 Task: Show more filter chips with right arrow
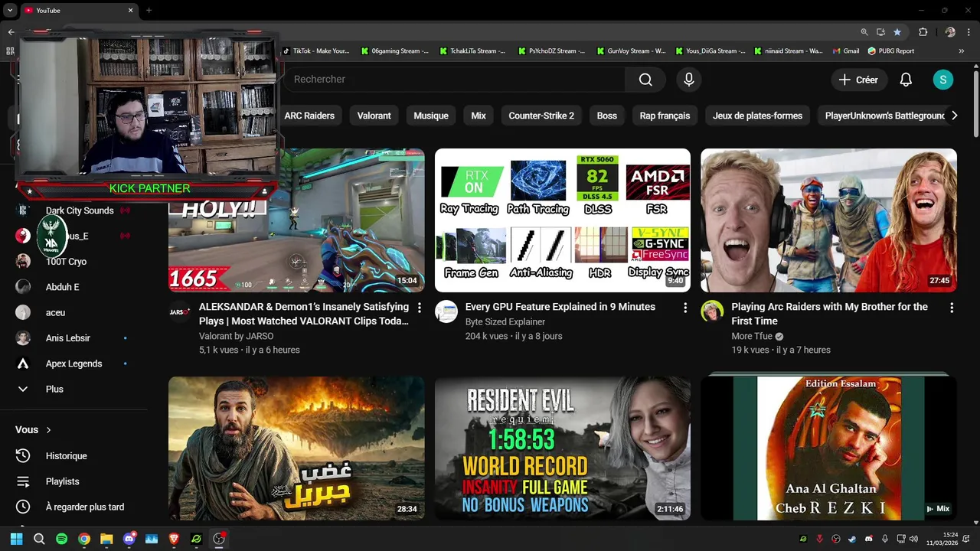click(954, 116)
